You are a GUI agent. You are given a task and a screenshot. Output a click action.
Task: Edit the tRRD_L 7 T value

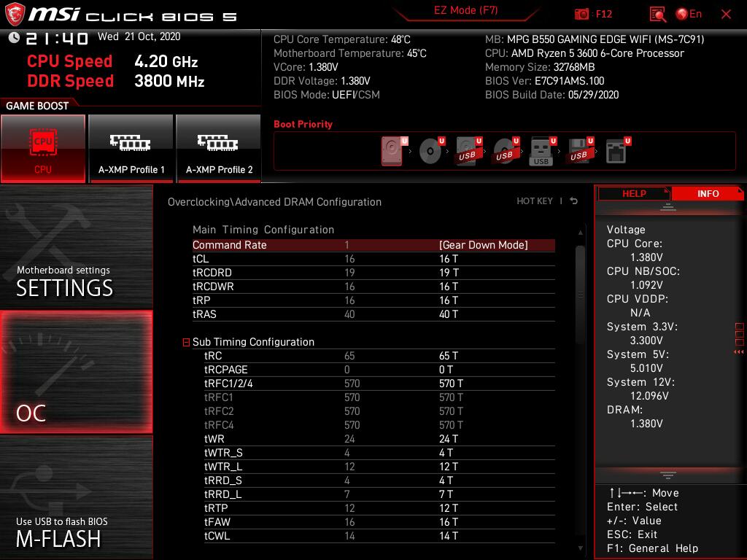[446, 494]
